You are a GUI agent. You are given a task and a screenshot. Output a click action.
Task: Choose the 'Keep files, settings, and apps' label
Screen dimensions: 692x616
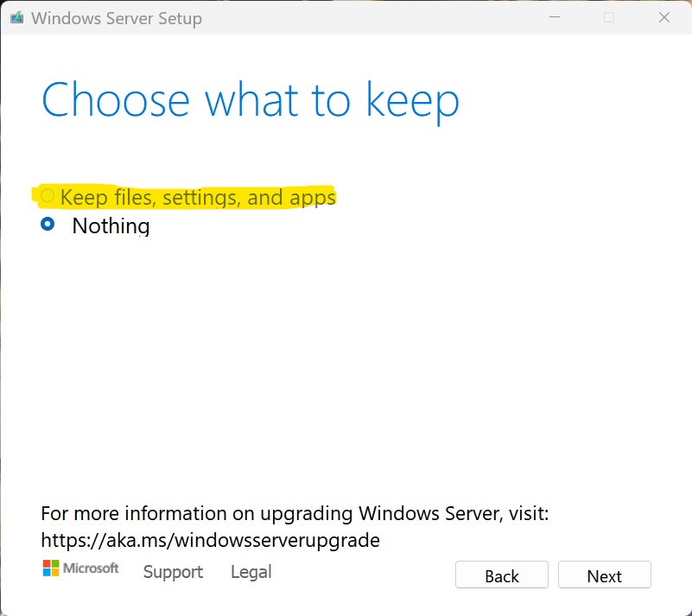pos(198,197)
